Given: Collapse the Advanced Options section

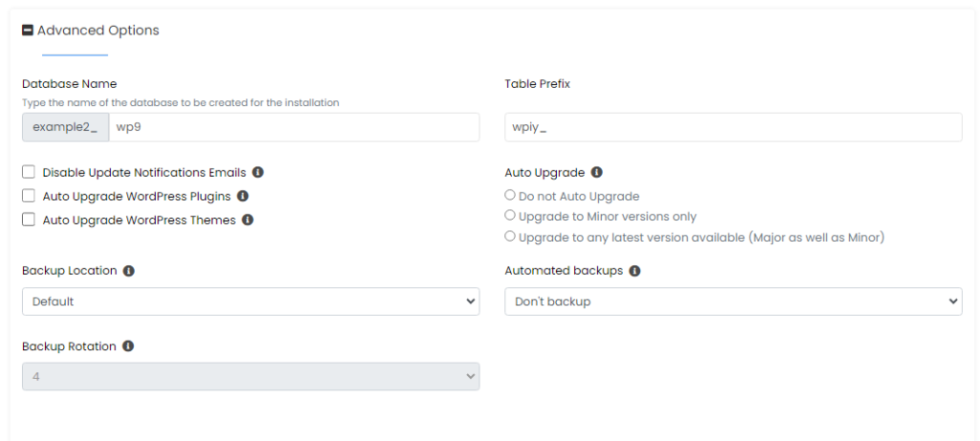Looking at the screenshot, I should (x=28, y=31).
